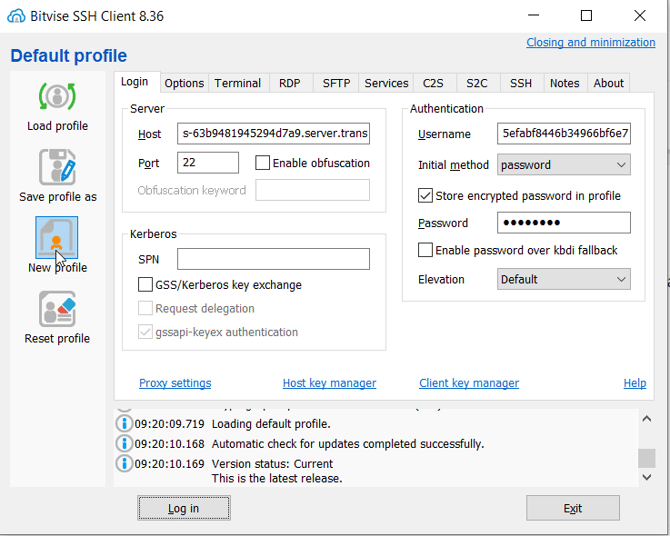The width and height of the screenshot is (670, 536).
Task: Open the Services tab
Action: [x=386, y=83]
